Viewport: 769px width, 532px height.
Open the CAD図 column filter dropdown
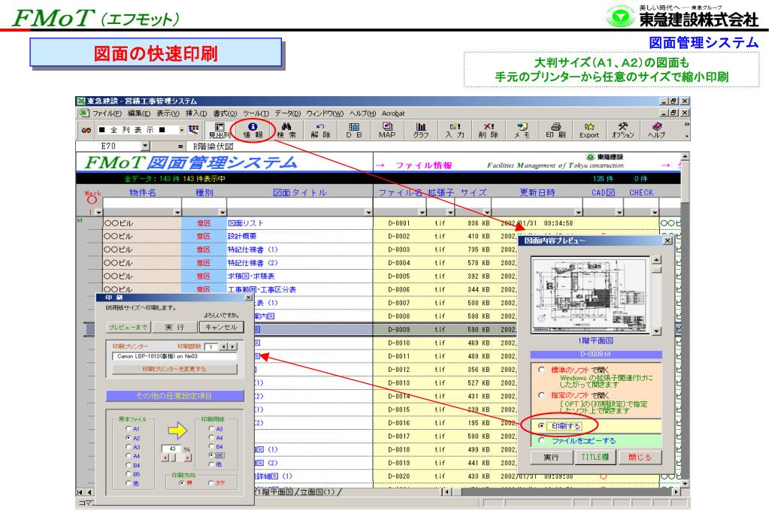coord(619,213)
